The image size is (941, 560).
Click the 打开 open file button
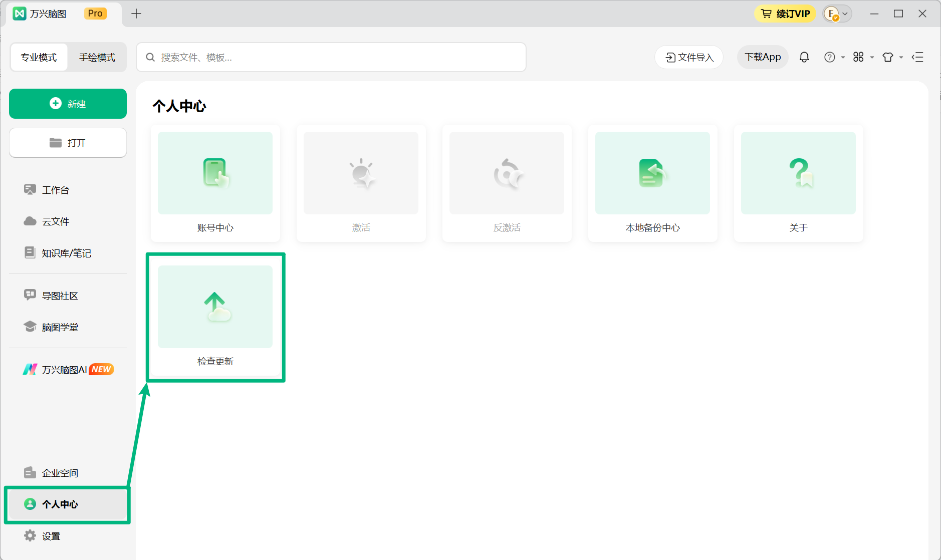[68, 143]
